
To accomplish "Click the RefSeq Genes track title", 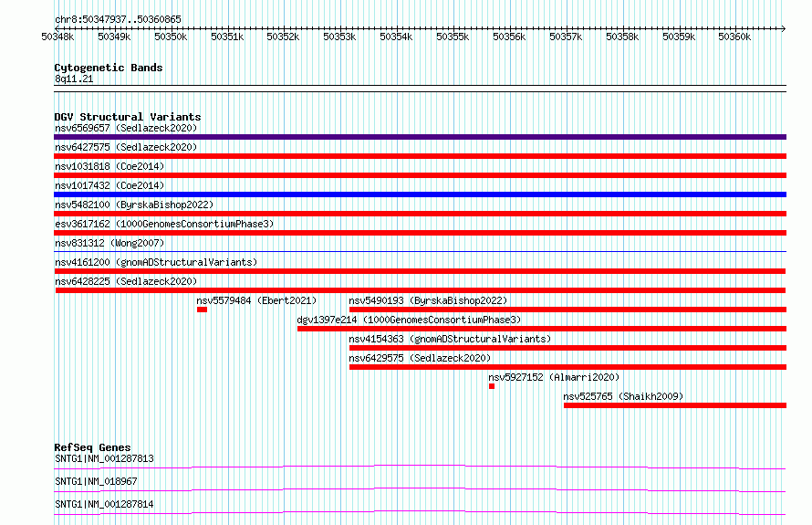I will click(92, 447).
